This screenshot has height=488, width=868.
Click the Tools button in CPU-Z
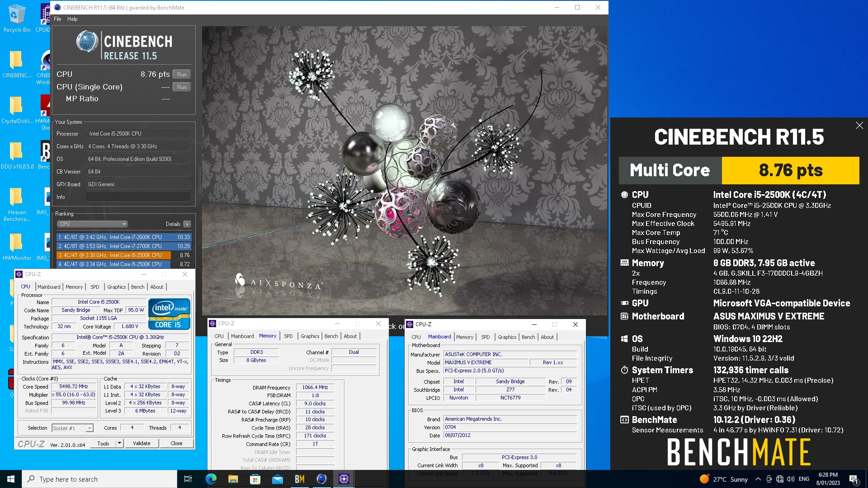(103, 443)
